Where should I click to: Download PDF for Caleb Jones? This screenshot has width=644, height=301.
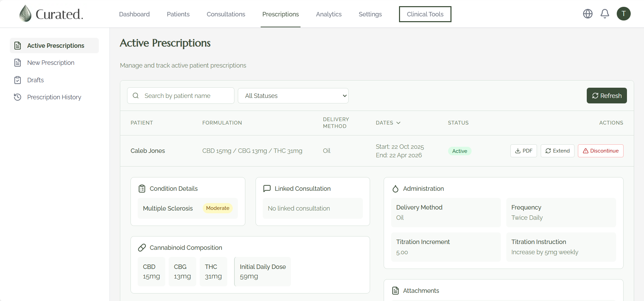point(523,151)
